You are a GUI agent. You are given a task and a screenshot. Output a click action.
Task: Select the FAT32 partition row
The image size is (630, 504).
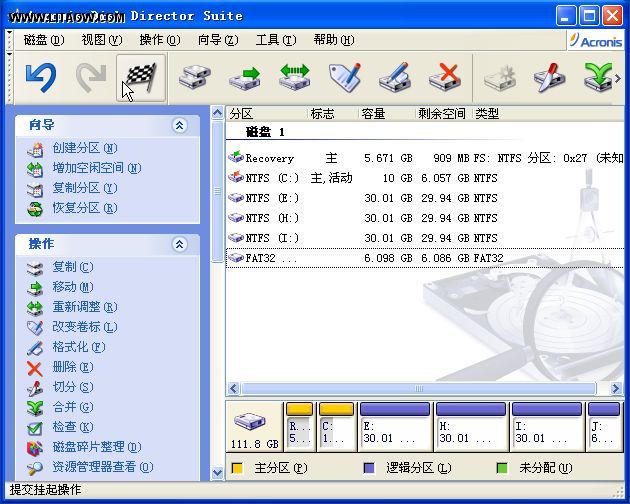(x=425, y=258)
